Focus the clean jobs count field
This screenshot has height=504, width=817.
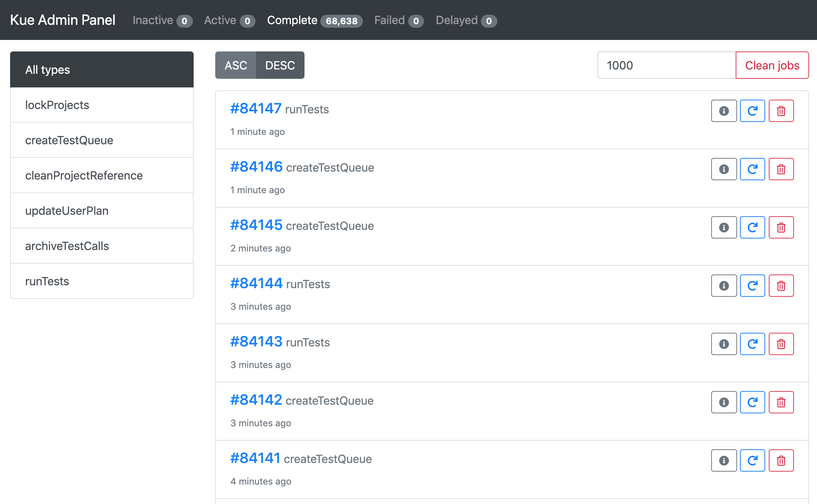[667, 65]
